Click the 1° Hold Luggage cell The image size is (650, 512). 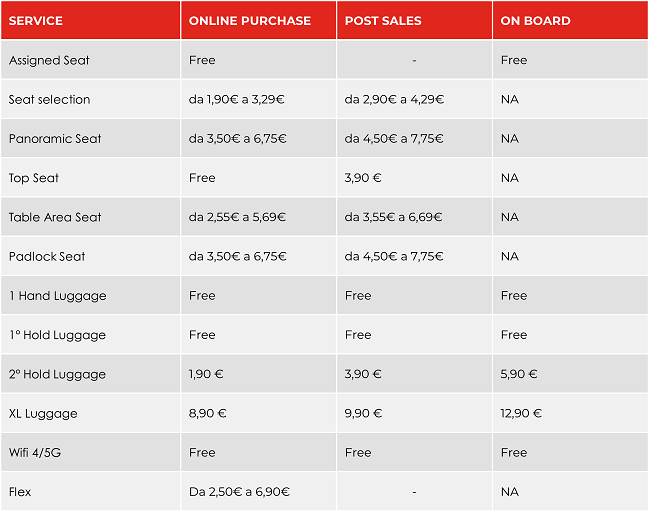57,335
